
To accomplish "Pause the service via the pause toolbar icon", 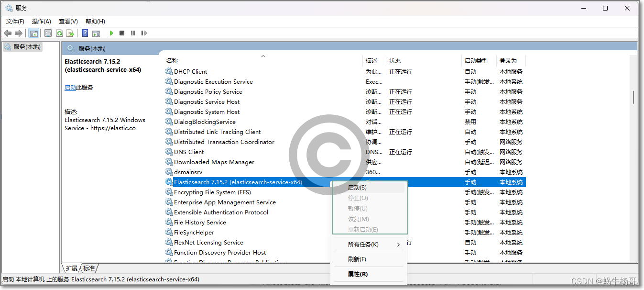I will 133,33.
